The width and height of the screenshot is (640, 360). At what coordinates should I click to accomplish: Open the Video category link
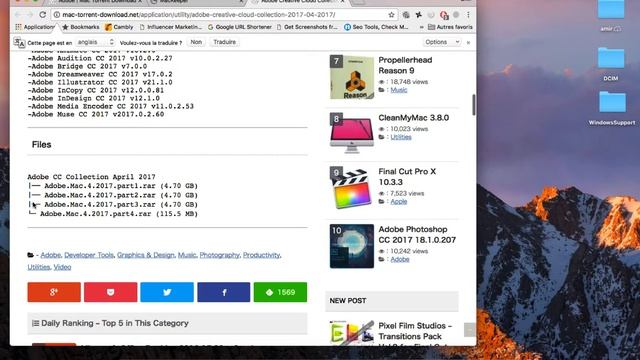(62, 267)
